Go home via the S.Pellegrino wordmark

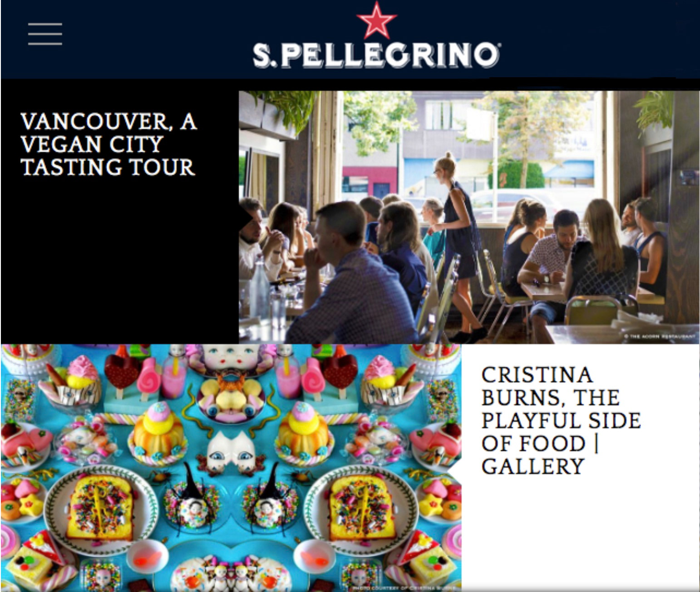click(376, 55)
